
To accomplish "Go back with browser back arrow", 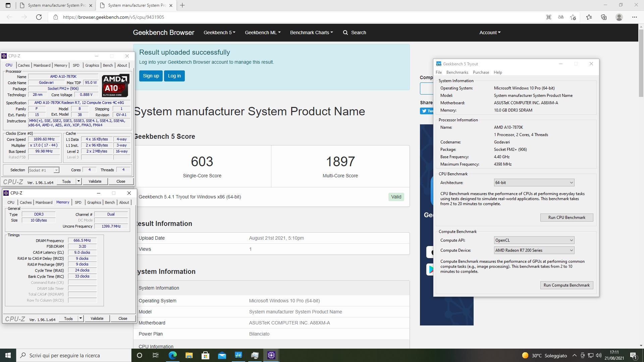I will 9,17.
